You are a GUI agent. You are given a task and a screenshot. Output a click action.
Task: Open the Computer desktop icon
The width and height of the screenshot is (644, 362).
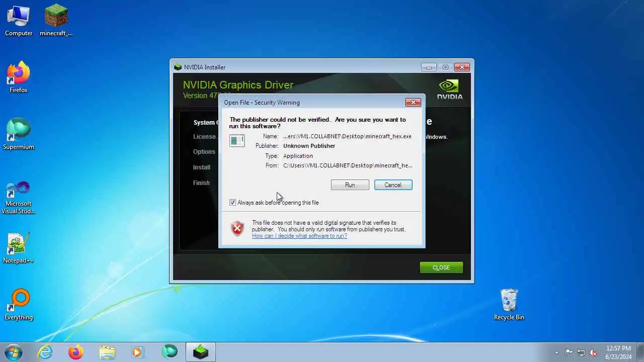click(19, 21)
